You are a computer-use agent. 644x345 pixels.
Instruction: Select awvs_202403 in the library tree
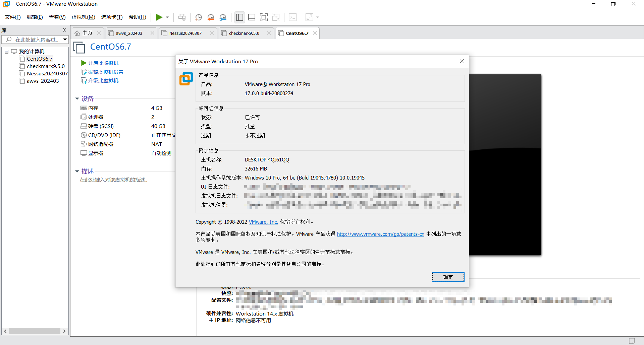click(43, 81)
